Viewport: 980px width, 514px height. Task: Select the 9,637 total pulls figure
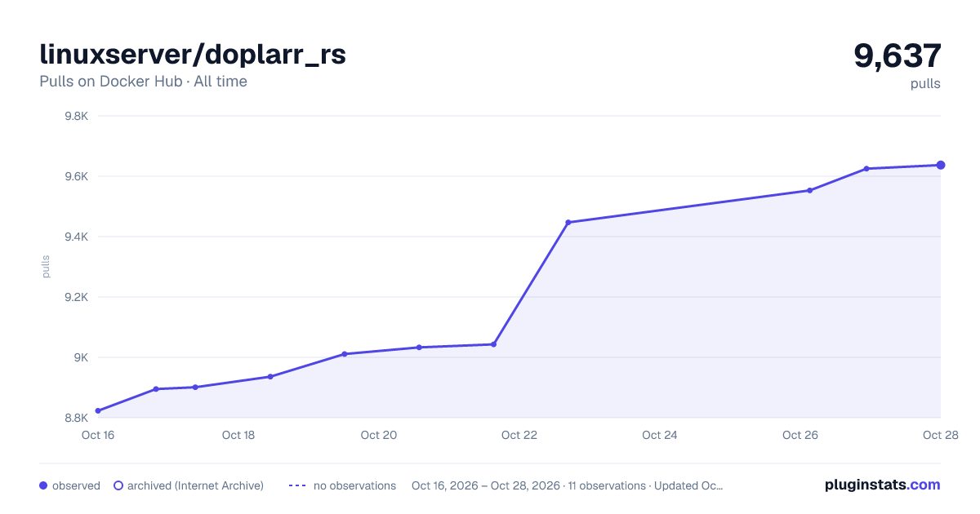[898, 55]
